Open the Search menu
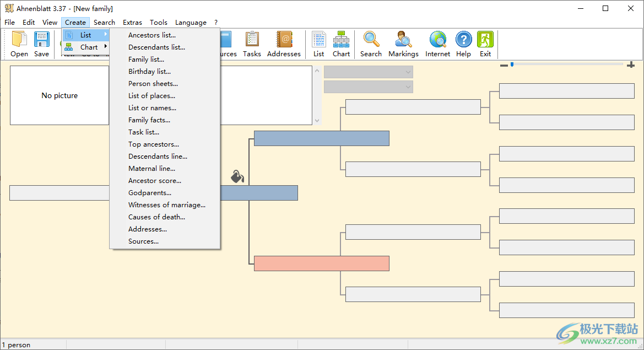This screenshot has height=350, width=644. pyautogui.click(x=104, y=23)
